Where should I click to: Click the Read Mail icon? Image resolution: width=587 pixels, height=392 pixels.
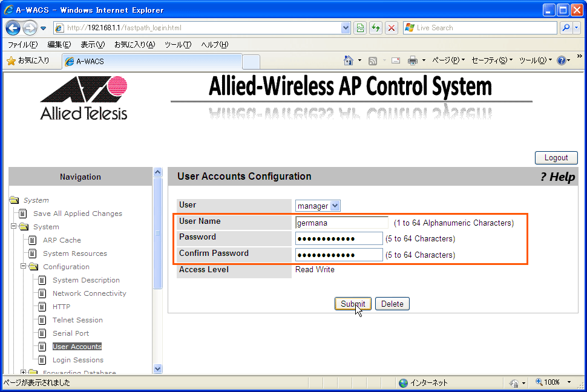coord(396,60)
